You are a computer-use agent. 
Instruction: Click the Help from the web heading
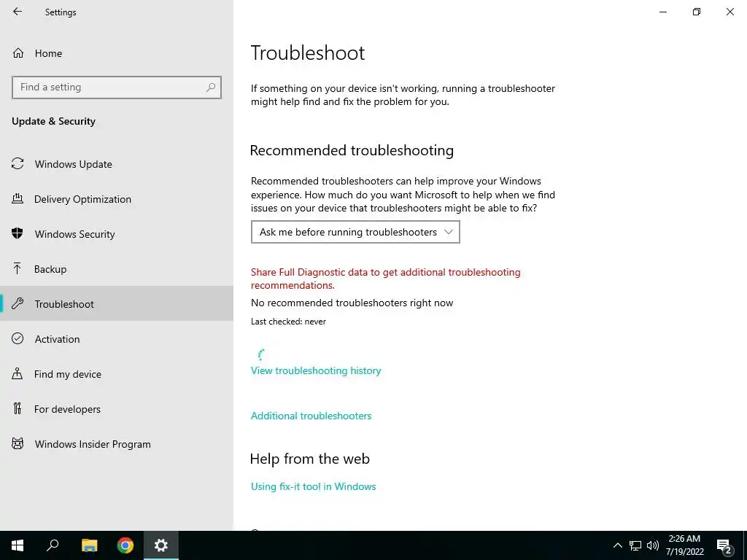click(x=309, y=459)
